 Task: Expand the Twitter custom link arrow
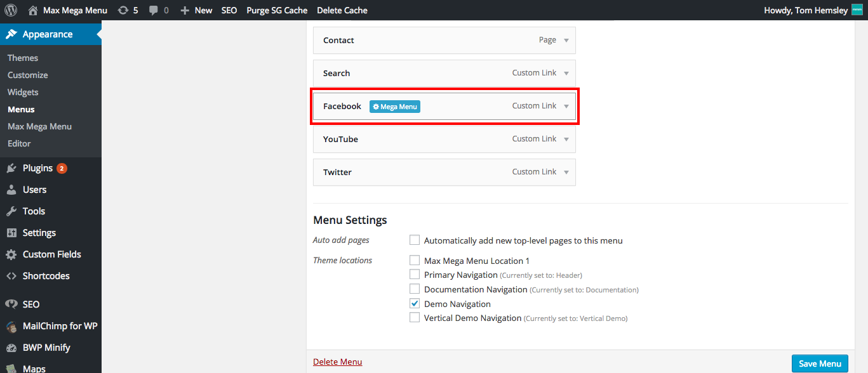[x=566, y=172]
